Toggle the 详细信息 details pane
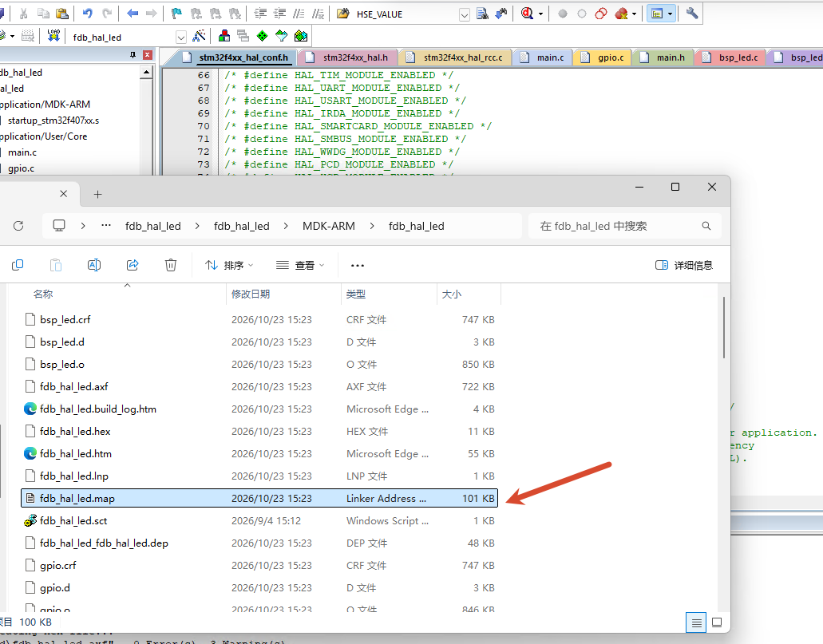This screenshot has height=644, width=823. [x=684, y=265]
